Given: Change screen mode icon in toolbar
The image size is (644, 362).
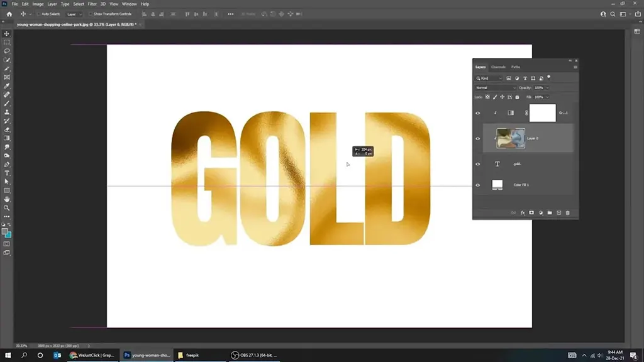Looking at the screenshot, I should pyautogui.click(x=6, y=253).
